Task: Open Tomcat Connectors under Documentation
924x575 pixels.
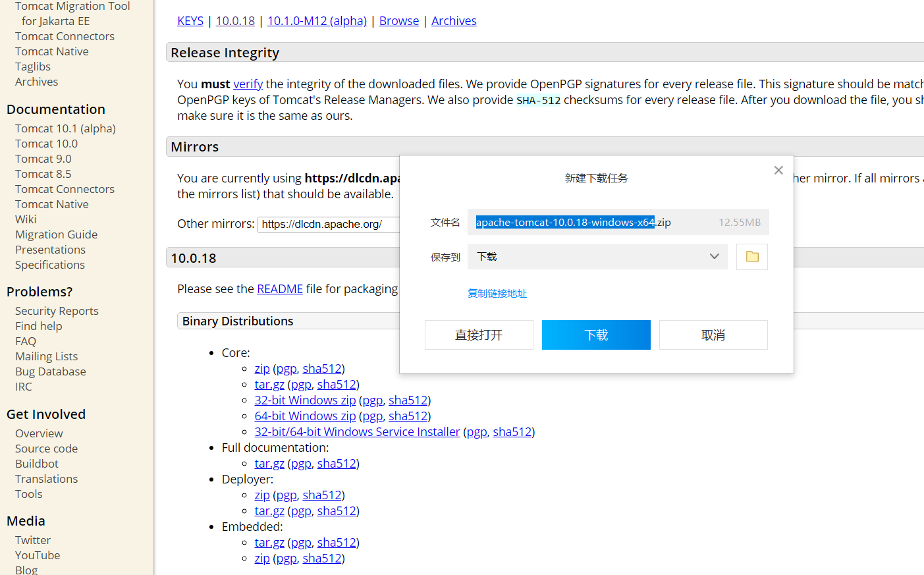Action: click(x=65, y=189)
